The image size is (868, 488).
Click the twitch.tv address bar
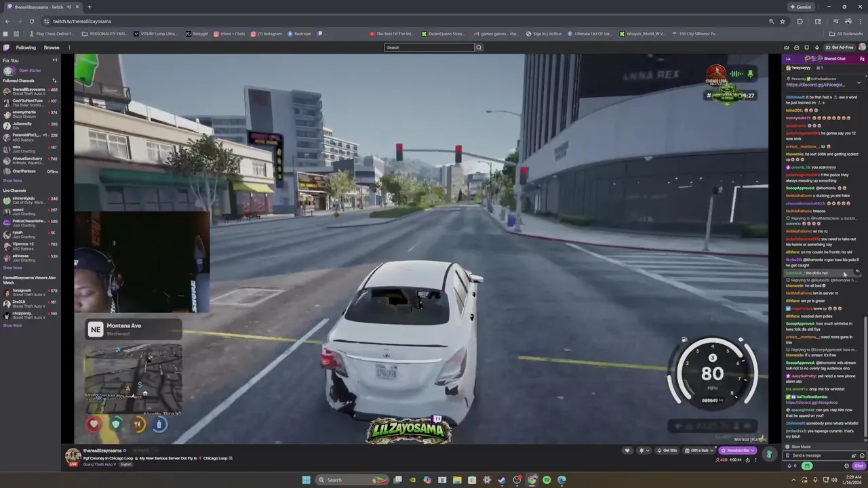click(x=407, y=21)
